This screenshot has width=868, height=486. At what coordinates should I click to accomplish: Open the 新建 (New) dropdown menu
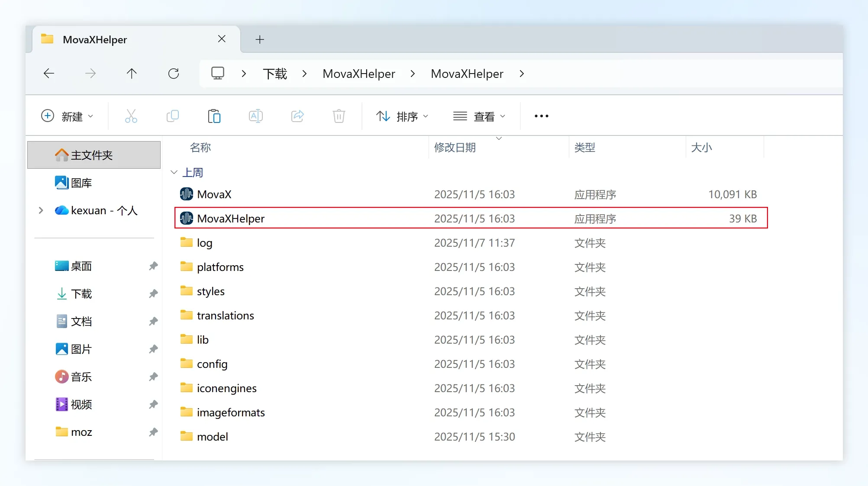click(67, 116)
